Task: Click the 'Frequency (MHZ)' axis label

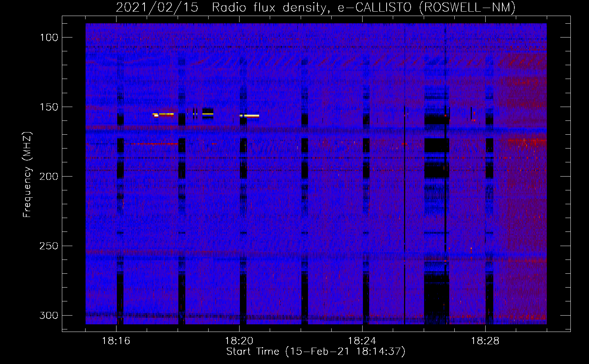Action: (27, 175)
